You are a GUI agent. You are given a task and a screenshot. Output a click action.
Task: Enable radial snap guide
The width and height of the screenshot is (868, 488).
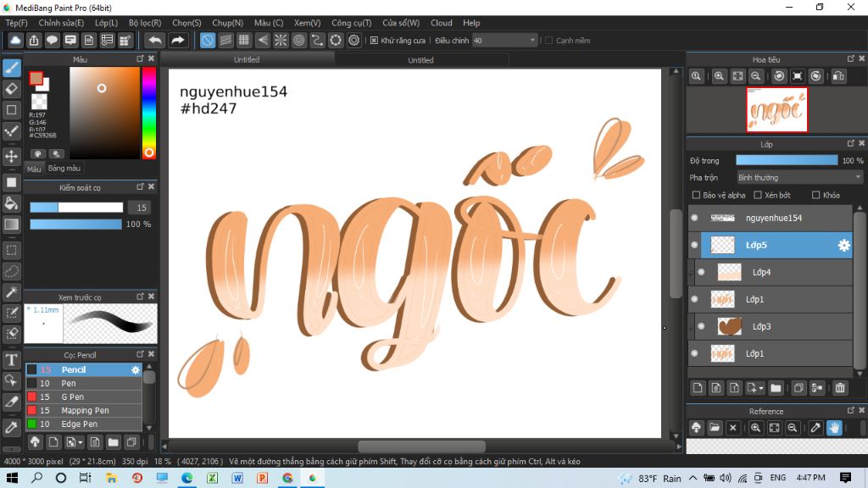pos(281,41)
